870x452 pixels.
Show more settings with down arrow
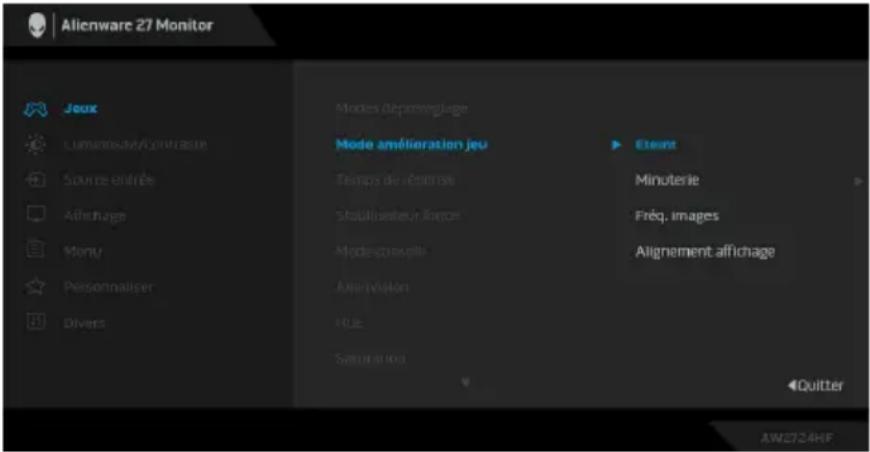[466, 382]
